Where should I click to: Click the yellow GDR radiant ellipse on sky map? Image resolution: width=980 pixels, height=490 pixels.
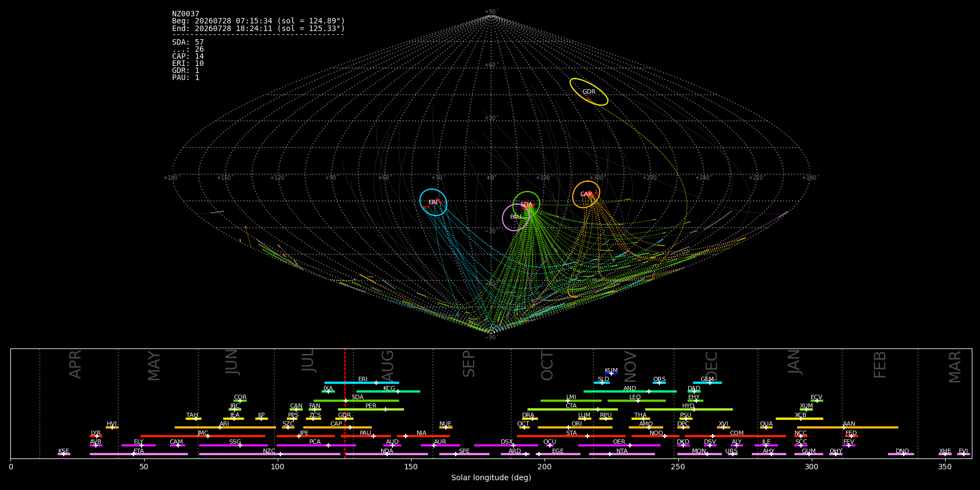tap(589, 92)
